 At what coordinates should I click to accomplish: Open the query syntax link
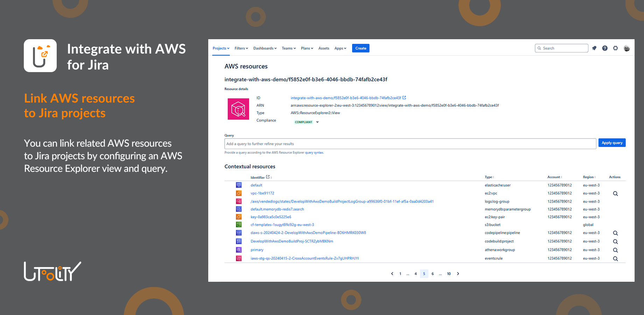point(314,153)
